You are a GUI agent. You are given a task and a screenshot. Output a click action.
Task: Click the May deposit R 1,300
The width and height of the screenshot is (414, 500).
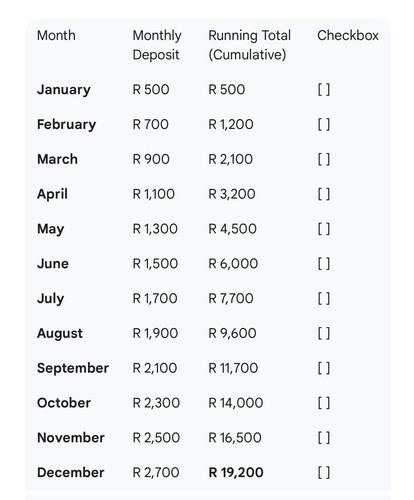click(155, 229)
